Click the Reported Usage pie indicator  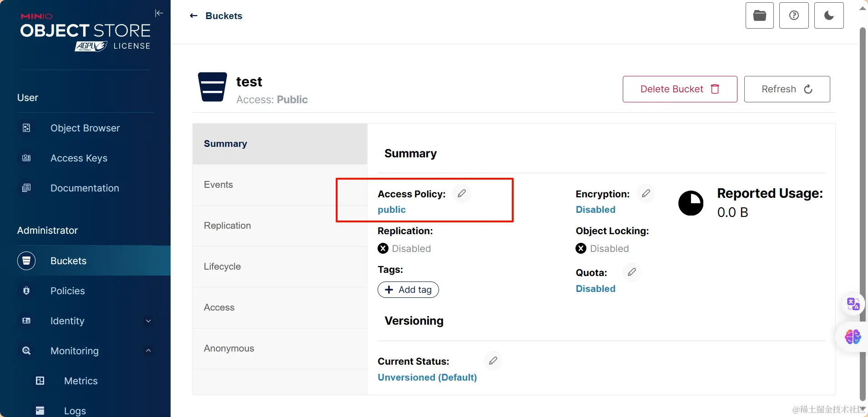click(691, 203)
